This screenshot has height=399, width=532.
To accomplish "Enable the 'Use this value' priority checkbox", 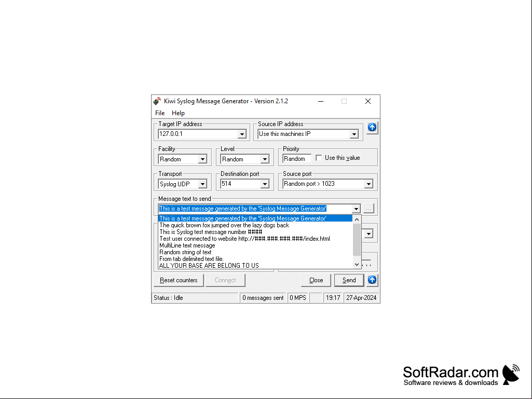I will tap(319, 158).
